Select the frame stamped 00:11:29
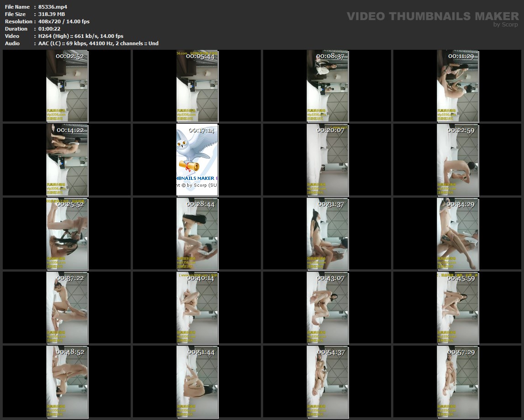Viewport: 524px width, 420px height. (x=457, y=86)
